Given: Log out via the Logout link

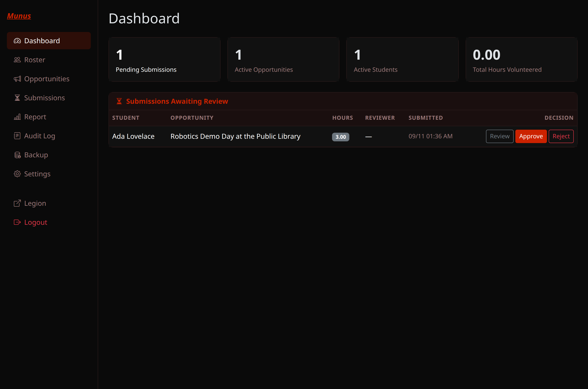Looking at the screenshot, I should (x=49, y=222).
